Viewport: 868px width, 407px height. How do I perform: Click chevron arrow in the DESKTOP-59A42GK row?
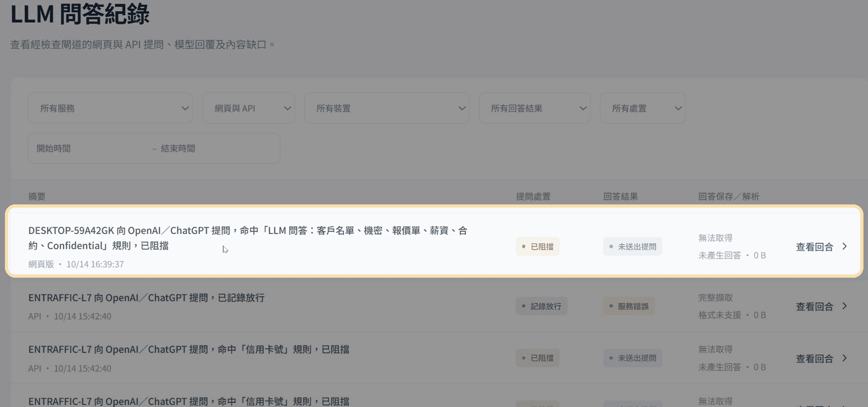[844, 246]
